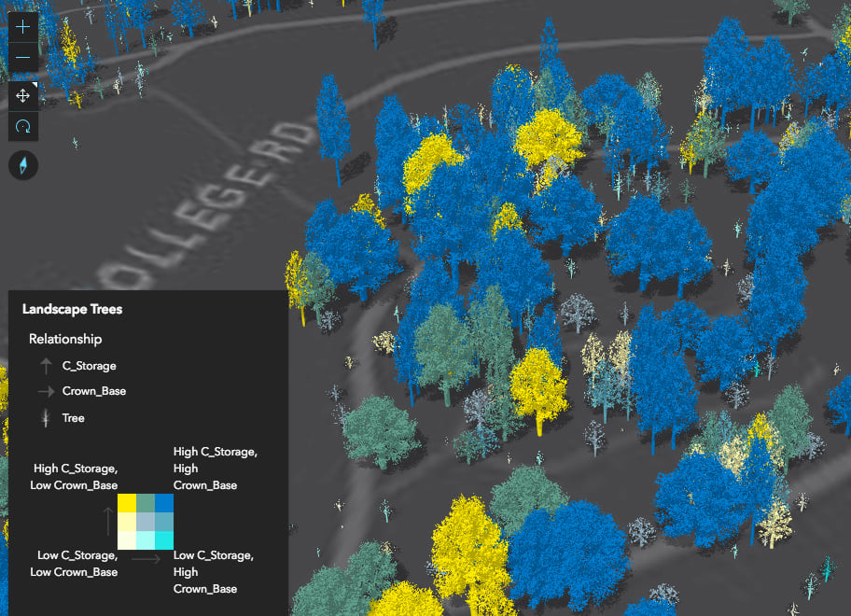
Task: Click the cyan bottom-right legend swatch
Action: (164, 540)
